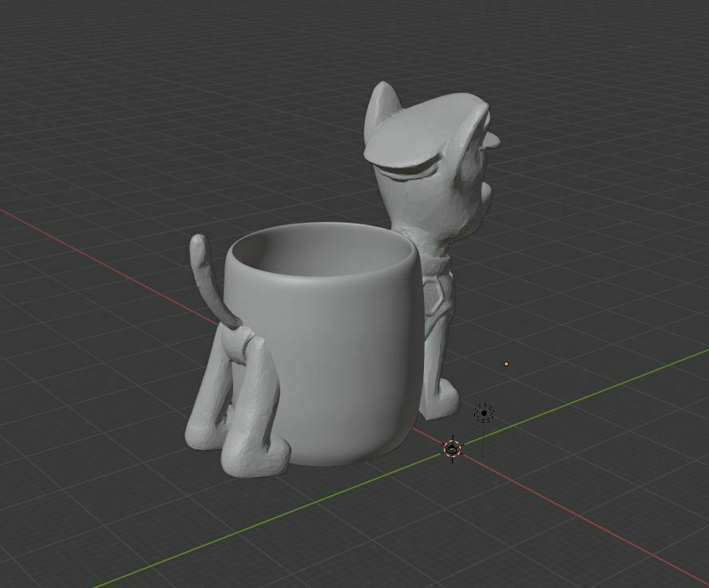This screenshot has height=588, width=709.
Task: Click the orange object origin dot
Action: tap(506, 364)
